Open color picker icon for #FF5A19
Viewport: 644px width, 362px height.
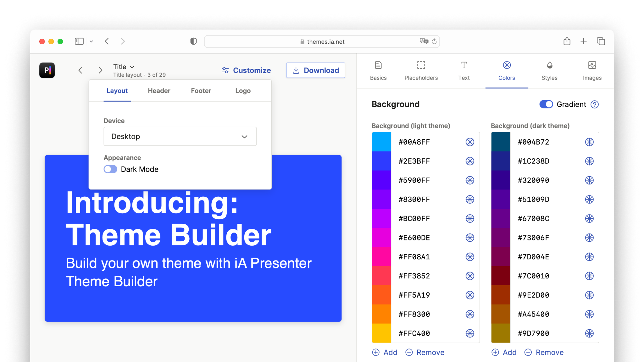coord(470,295)
